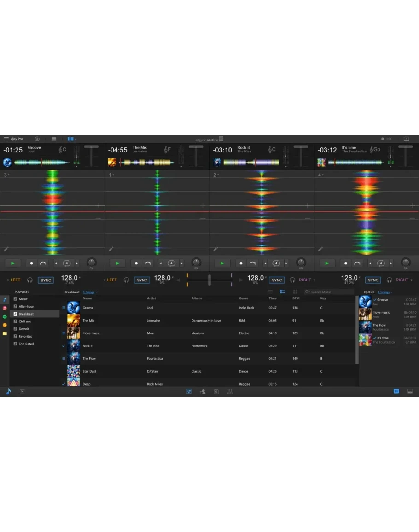Select the After-hour playlist

click(26, 306)
